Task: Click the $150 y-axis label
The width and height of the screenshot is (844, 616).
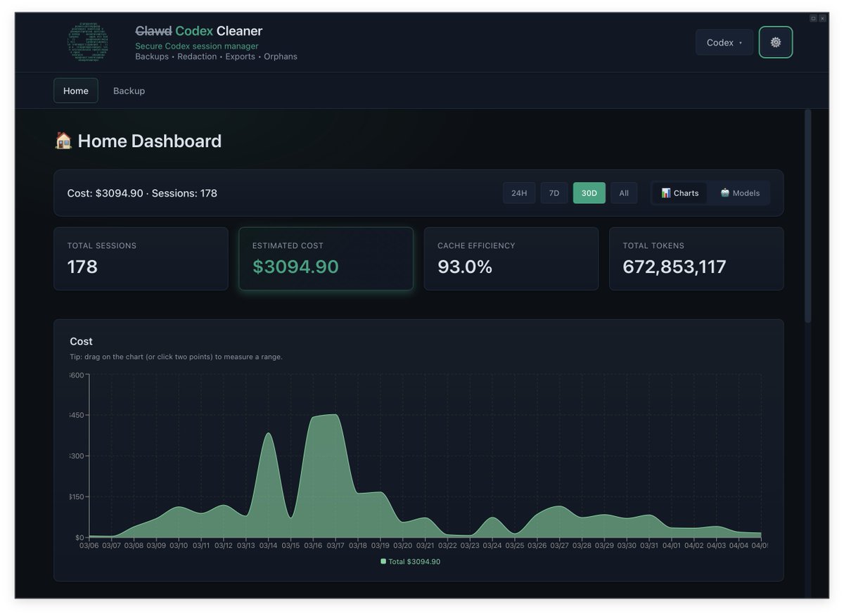Action: click(76, 496)
